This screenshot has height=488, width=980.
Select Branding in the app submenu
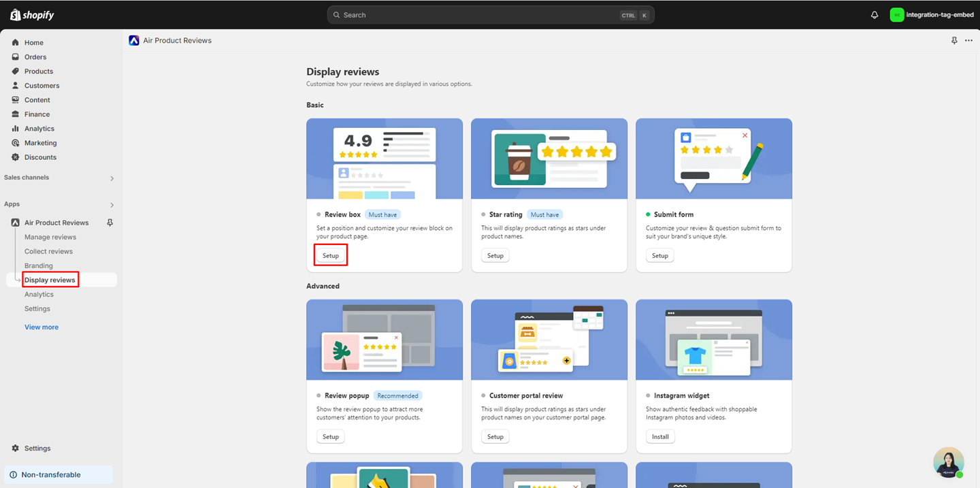tap(39, 265)
